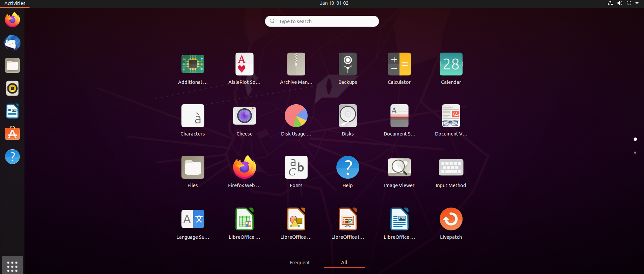The width and height of the screenshot is (644, 274).
Task: Click the Help icon in the dock
Action: [x=12, y=157]
